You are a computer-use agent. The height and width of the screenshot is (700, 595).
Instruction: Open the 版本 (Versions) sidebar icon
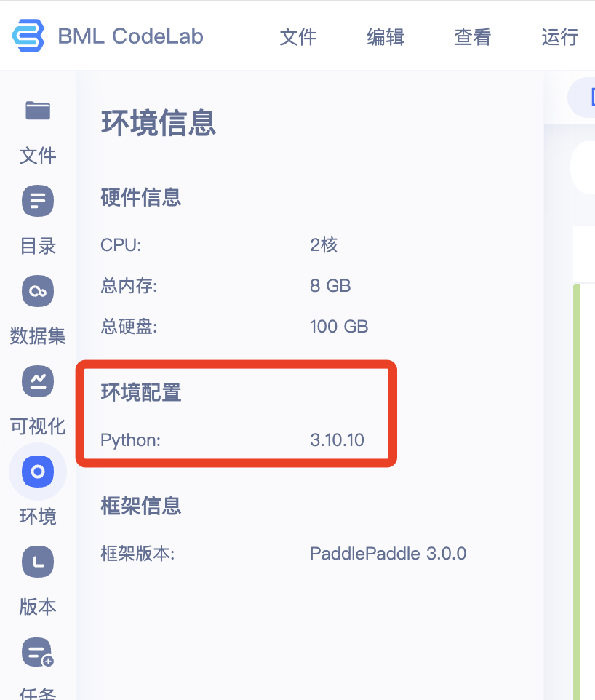37,562
